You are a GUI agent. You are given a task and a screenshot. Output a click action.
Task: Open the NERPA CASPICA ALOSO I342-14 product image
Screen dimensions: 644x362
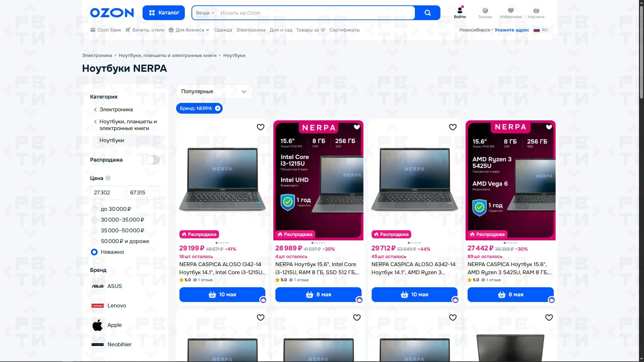[222, 180]
